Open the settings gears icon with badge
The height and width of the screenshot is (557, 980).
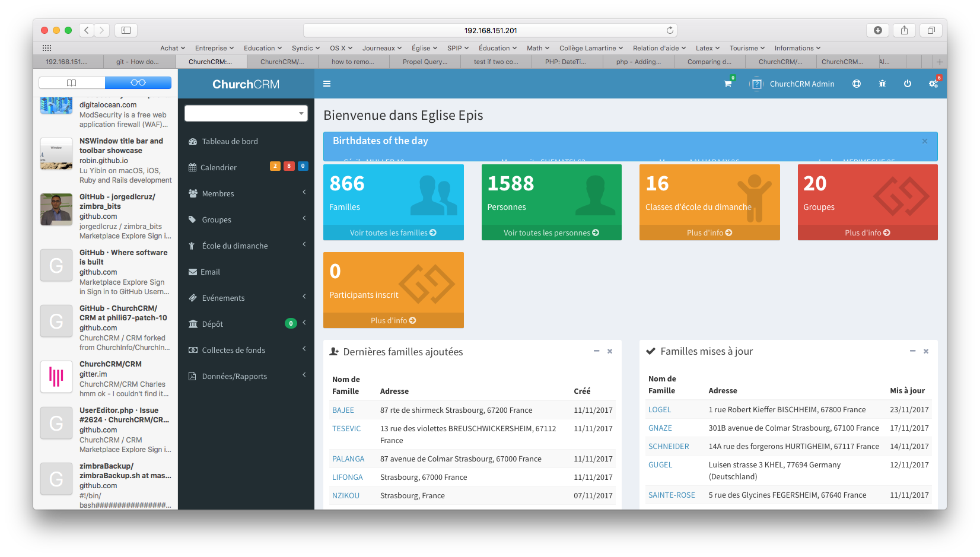pos(933,84)
